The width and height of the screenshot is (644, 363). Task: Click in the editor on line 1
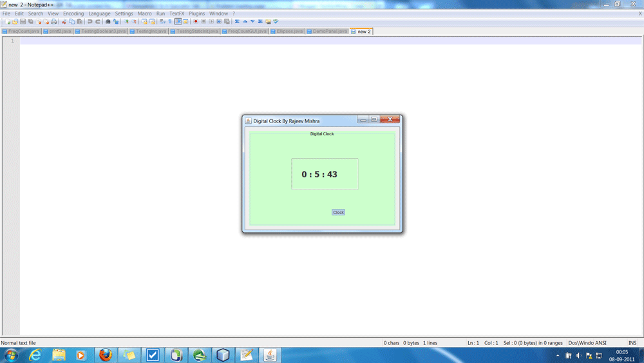(x=330, y=41)
